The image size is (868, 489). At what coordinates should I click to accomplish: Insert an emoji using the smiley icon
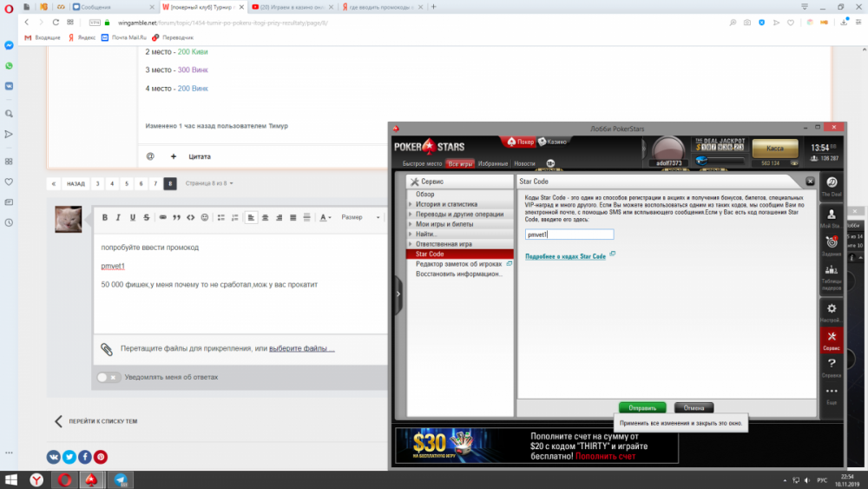pos(205,217)
